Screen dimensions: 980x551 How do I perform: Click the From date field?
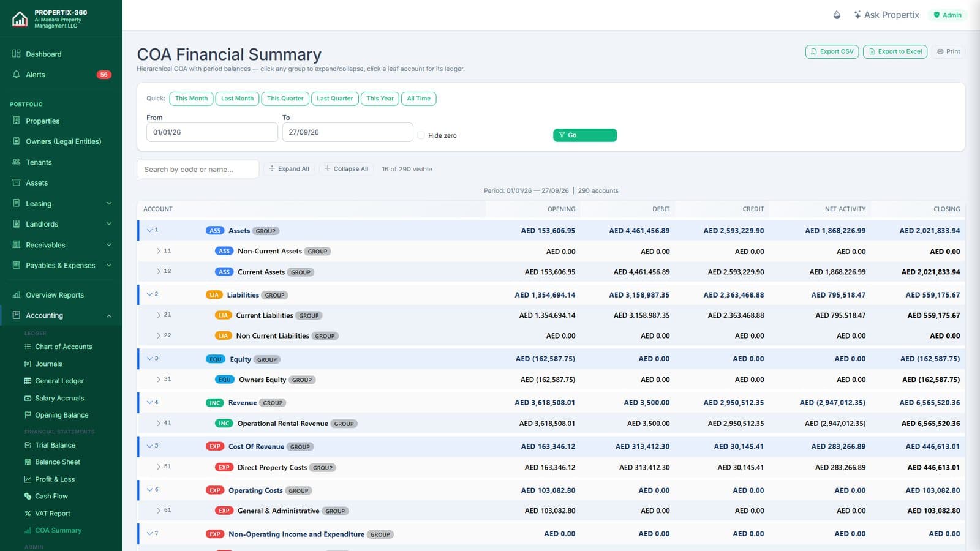point(212,132)
